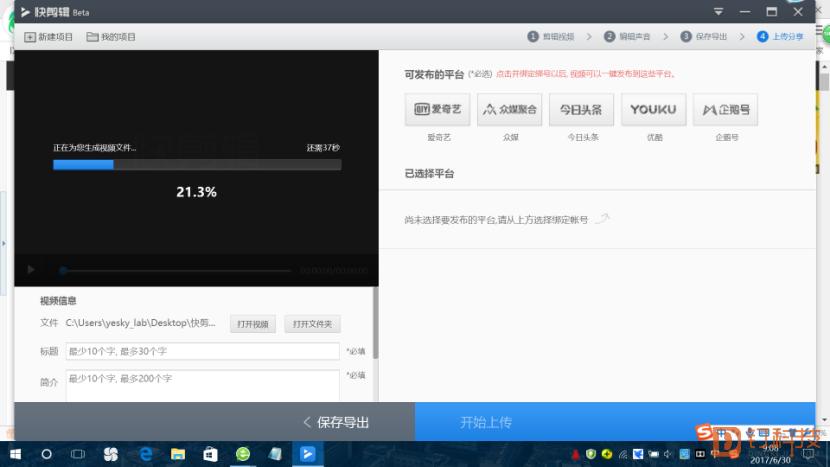Image resolution: width=830 pixels, height=467 pixels.
Task: Click the preview playback seek bar
Action: point(175,271)
